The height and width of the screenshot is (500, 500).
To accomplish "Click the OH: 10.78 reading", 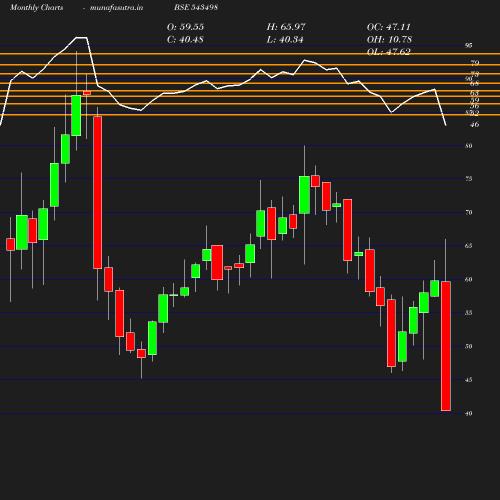I will 389,40.
